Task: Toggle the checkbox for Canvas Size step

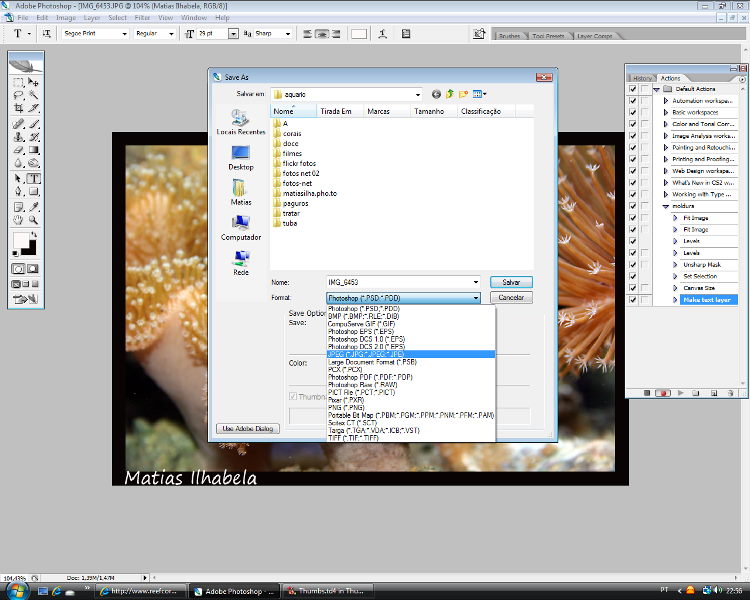Action: pos(632,288)
